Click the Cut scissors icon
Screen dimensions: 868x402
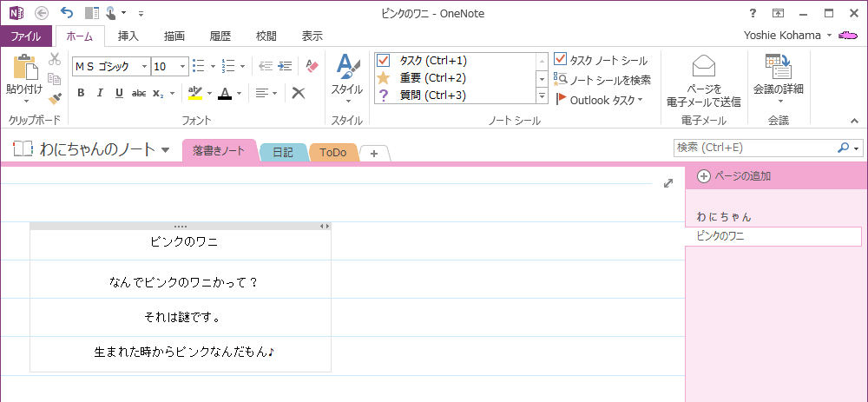55,59
